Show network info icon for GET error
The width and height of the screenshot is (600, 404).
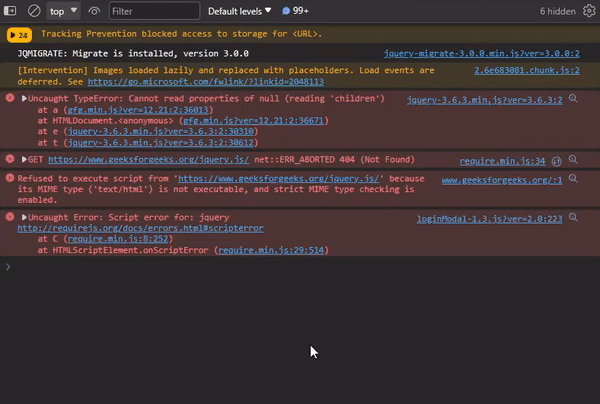(x=557, y=161)
